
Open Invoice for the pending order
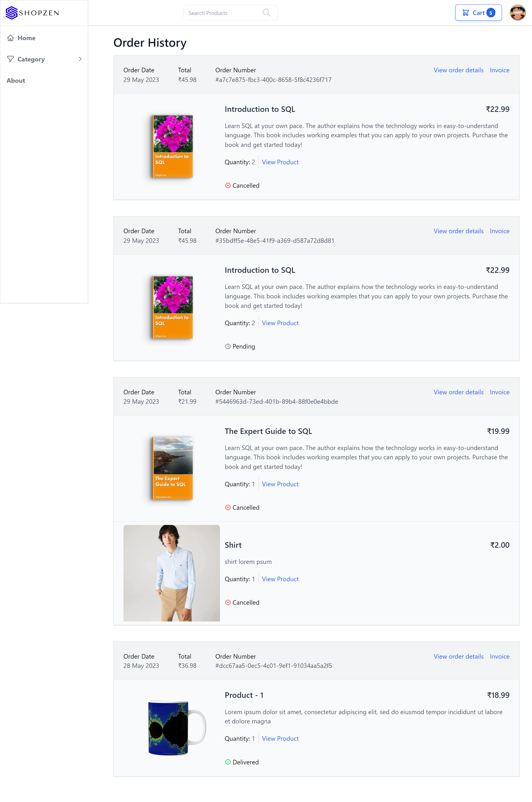(x=500, y=231)
